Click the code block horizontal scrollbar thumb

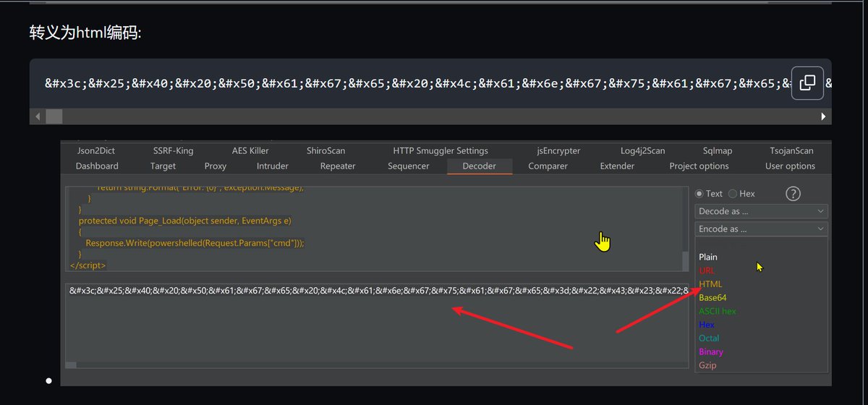pos(54,116)
